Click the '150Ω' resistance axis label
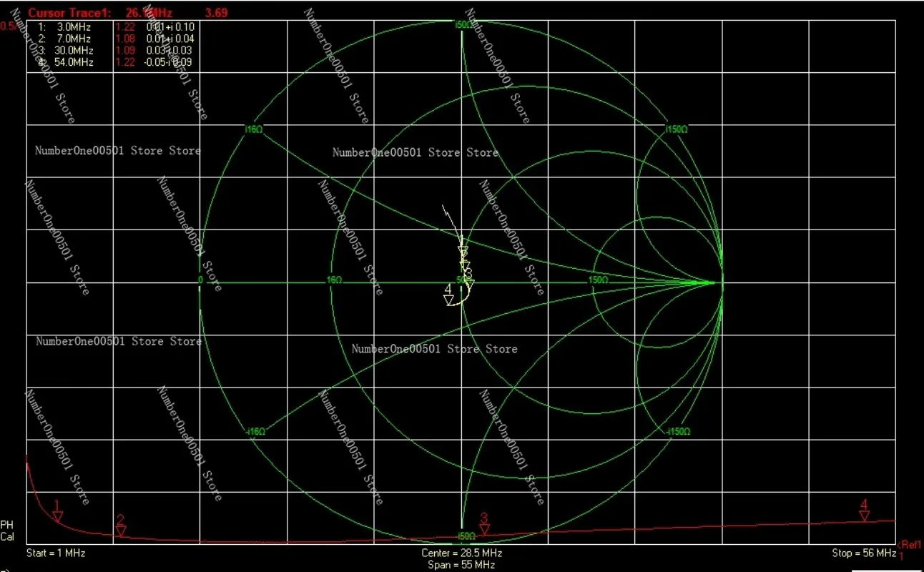This screenshot has width=924, height=572. 597,280
